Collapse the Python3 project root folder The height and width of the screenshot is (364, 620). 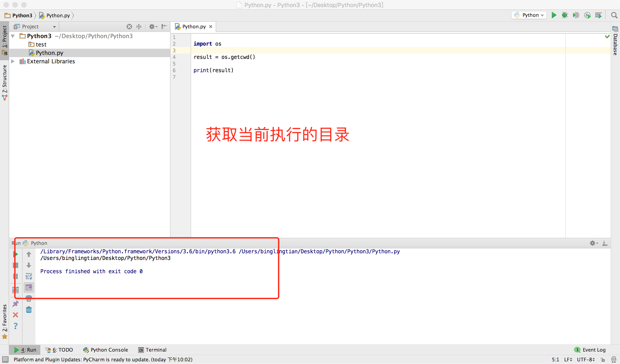[x=13, y=36]
